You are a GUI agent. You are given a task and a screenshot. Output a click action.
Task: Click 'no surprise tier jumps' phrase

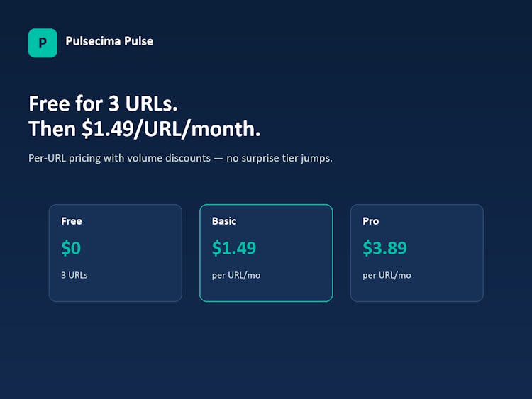pos(279,158)
